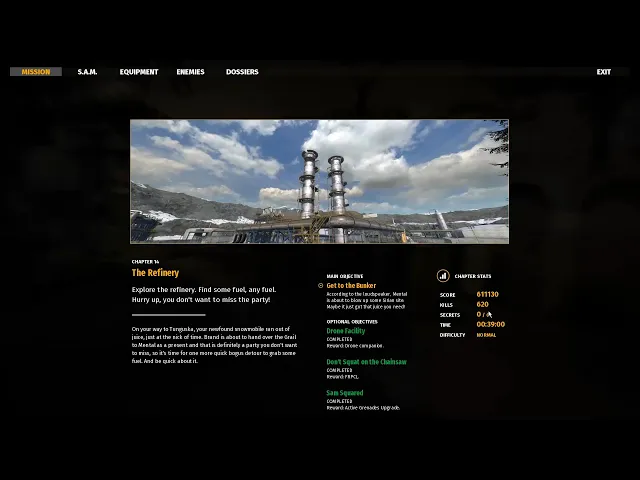This screenshot has height=480, width=640.
Task: Click the Reward: Active Grenades Upgrade text
Action: [363, 408]
